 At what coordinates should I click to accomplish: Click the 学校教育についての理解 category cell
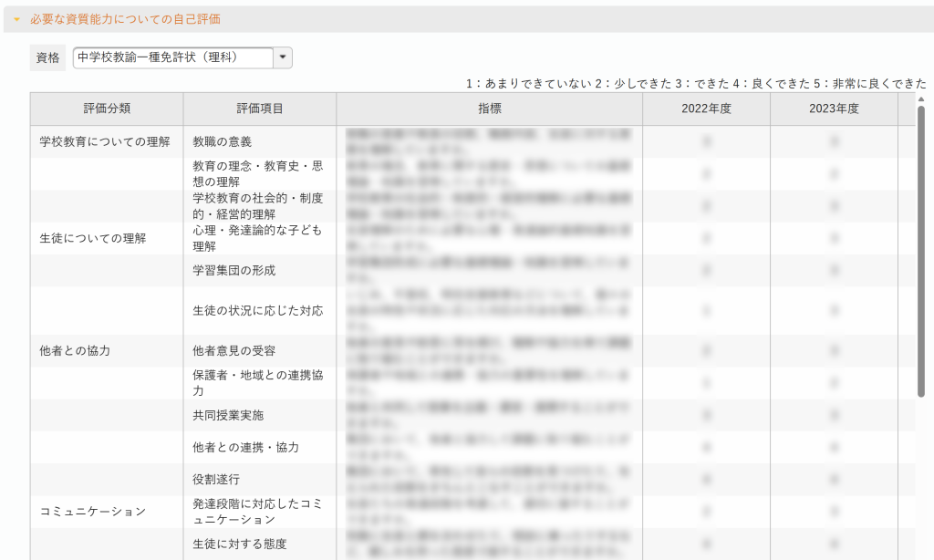point(105,142)
